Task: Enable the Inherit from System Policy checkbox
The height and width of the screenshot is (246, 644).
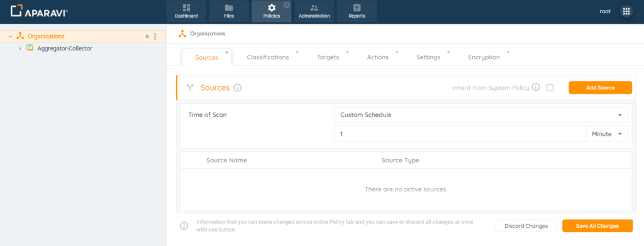Action: [550, 87]
